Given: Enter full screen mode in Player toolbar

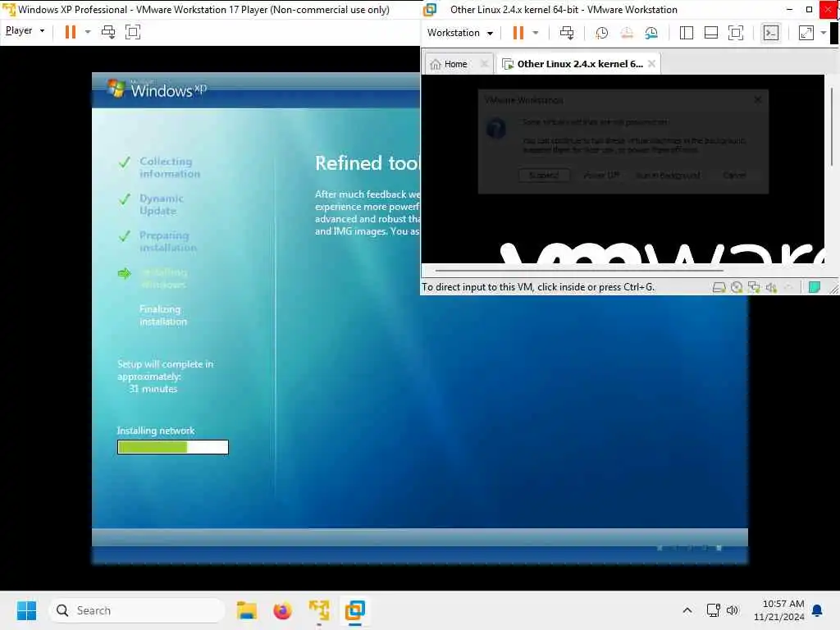Looking at the screenshot, I should [x=132, y=32].
